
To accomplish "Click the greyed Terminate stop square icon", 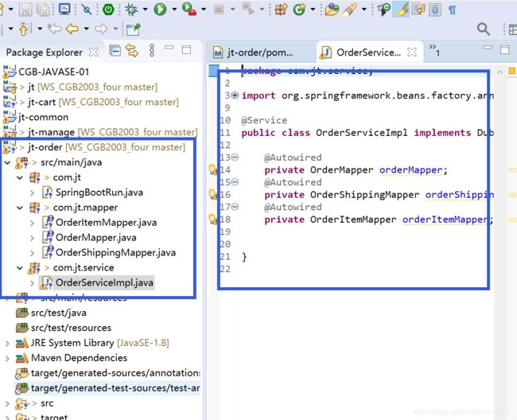I will pyautogui.click(x=219, y=10).
